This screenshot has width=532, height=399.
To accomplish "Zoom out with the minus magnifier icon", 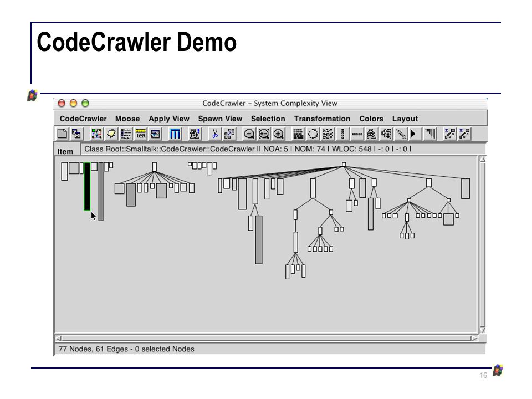I will 249,134.
